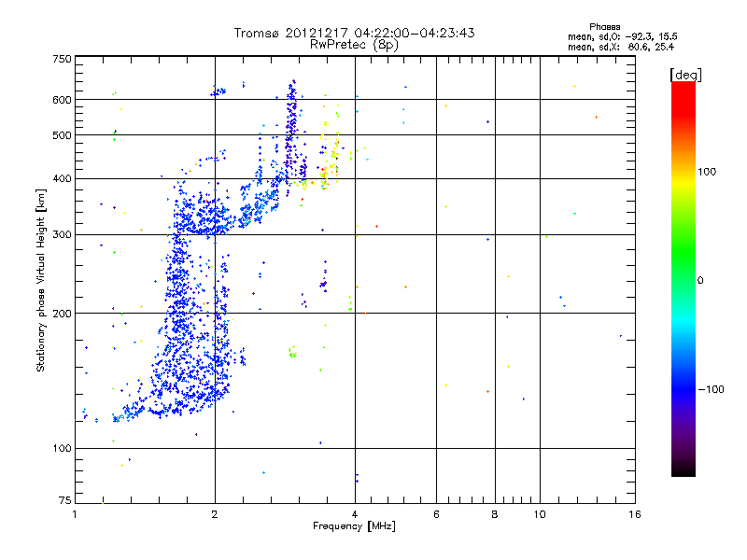Click the 'Frequency [MHz]' x-axis label
Image resolution: width=747 pixels, height=560 pixels.
pyautogui.click(x=354, y=526)
